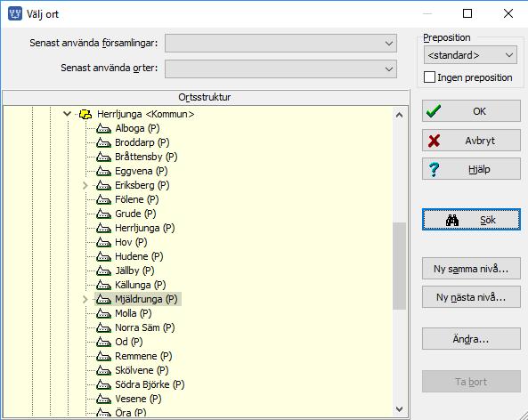Click the parish icon beside Od (P)
This screenshot has width=528, height=420.
pos(103,342)
